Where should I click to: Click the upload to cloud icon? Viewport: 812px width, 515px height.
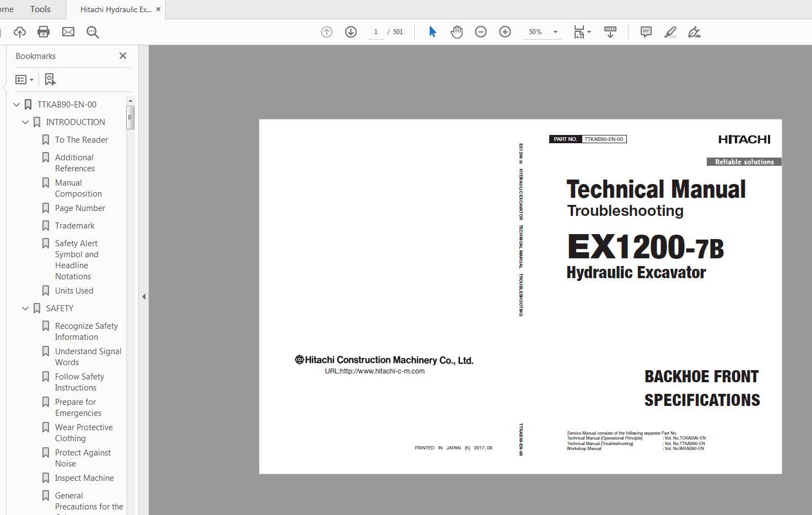pos(20,32)
